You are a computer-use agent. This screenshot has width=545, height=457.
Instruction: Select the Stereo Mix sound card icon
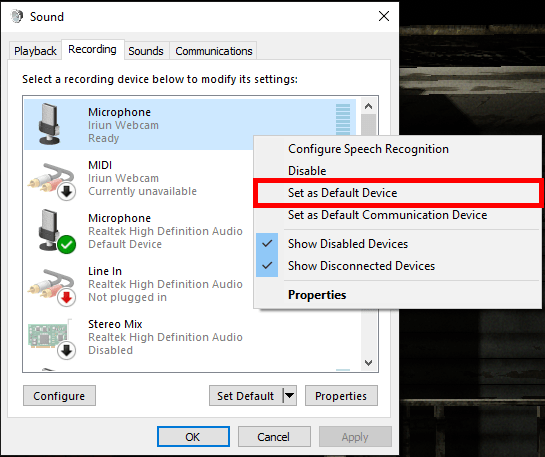pos(51,338)
